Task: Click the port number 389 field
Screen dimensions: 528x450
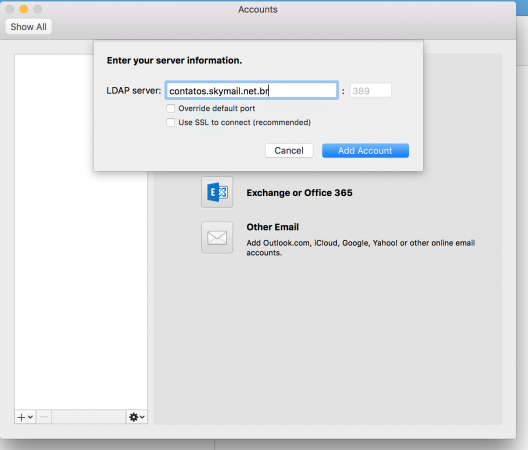Action: (x=371, y=91)
